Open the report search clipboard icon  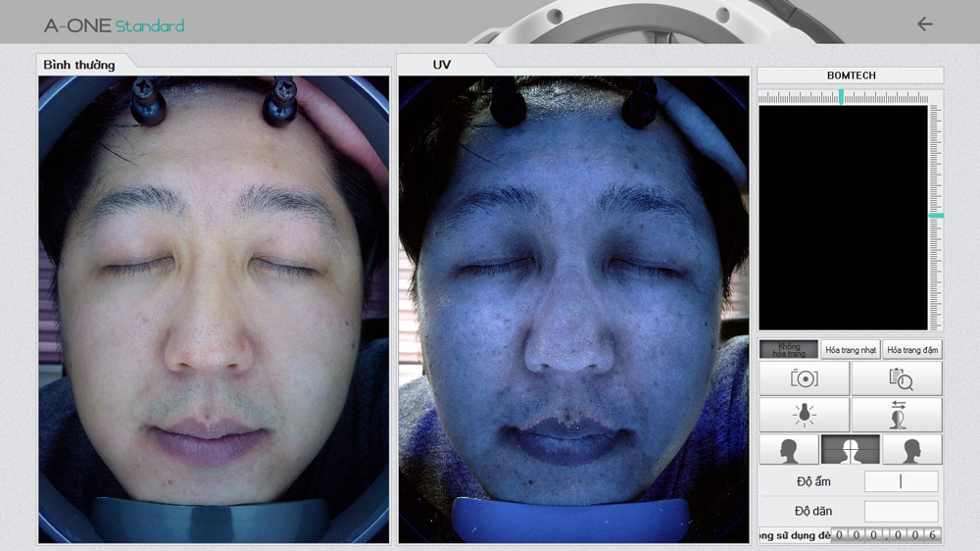pos(897,378)
